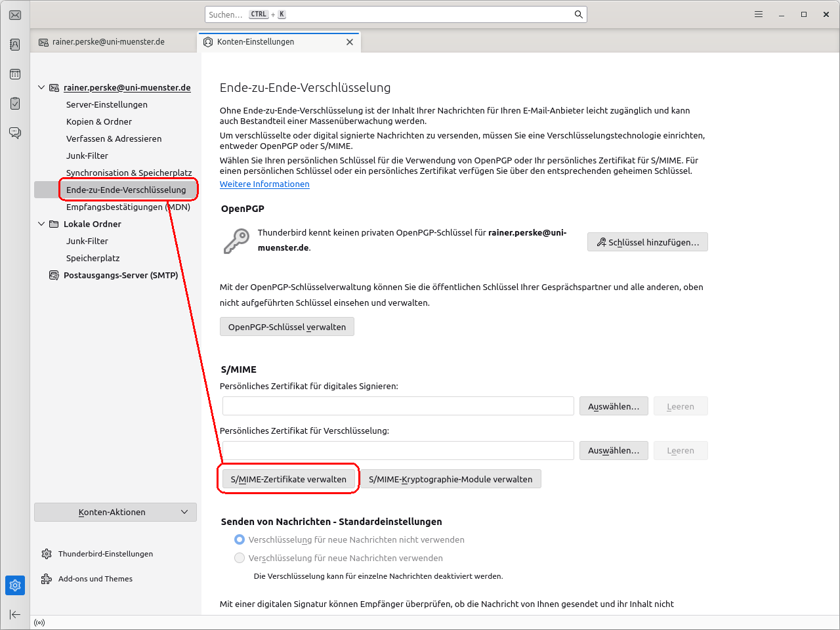
Task: Open the Tasks space icon
Action: pos(15,104)
